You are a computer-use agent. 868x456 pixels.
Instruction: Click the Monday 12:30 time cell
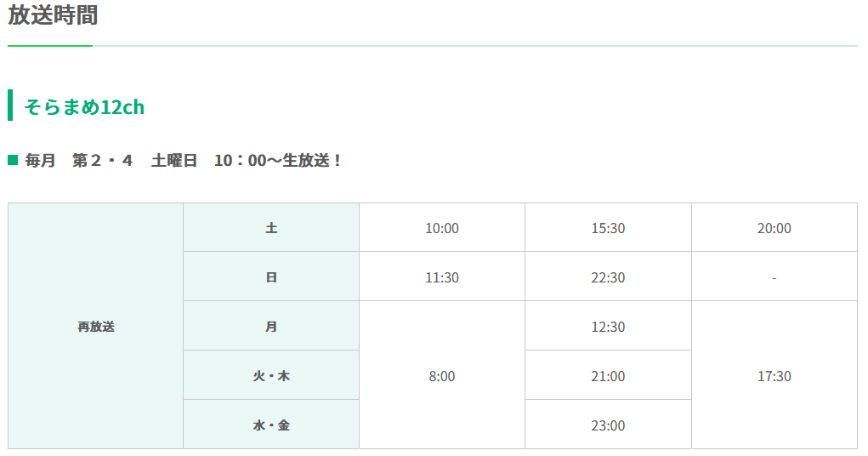tap(608, 326)
